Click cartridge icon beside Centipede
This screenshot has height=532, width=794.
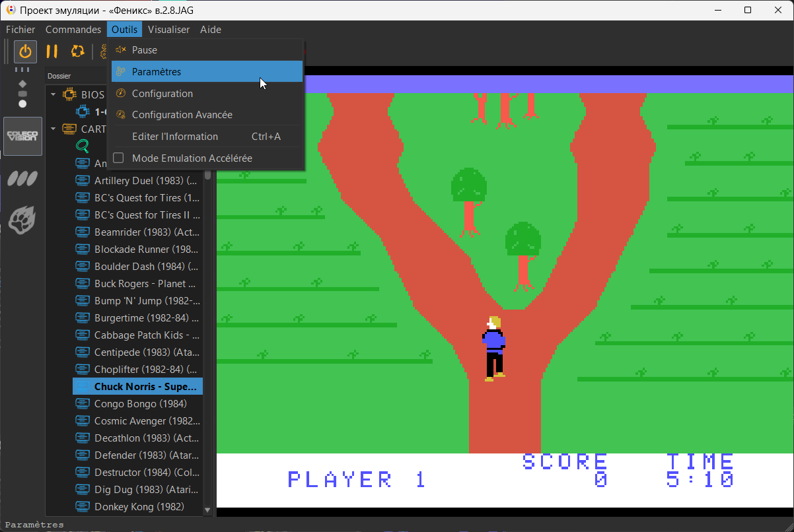tap(83, 352)
